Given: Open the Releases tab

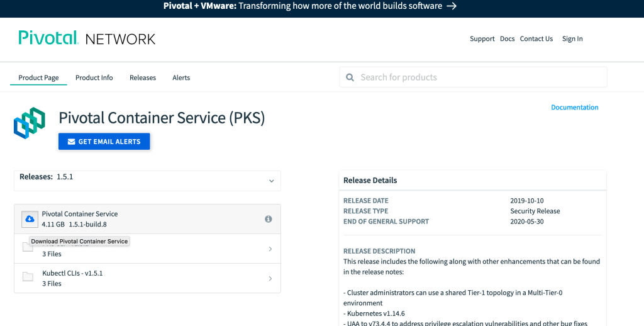Looking at the screenshot, I should (x=143, y=78).
